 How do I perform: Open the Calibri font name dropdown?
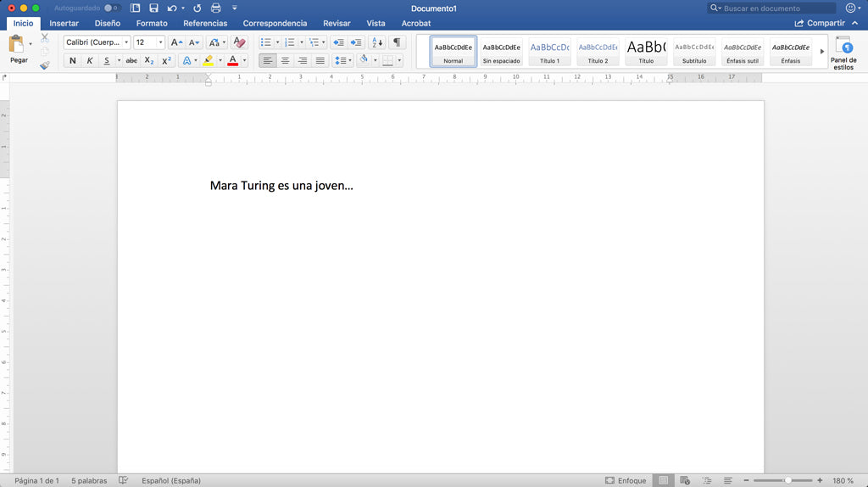coord(126,42)
